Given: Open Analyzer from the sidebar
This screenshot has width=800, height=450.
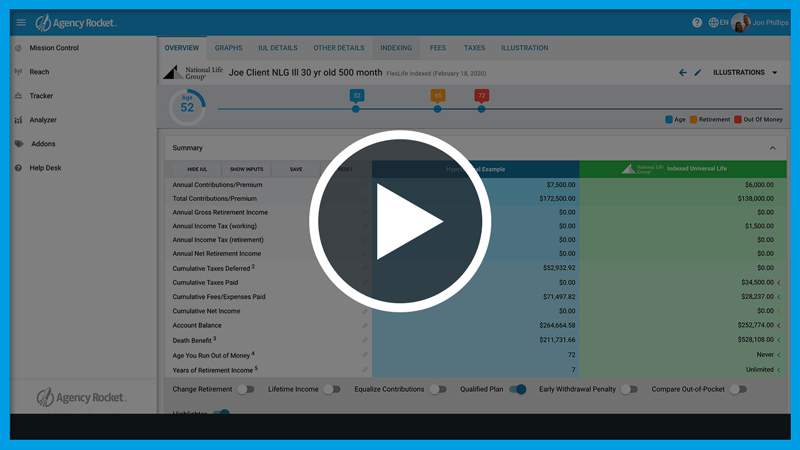Looking at the screenshot, I should tap(43, 120).
